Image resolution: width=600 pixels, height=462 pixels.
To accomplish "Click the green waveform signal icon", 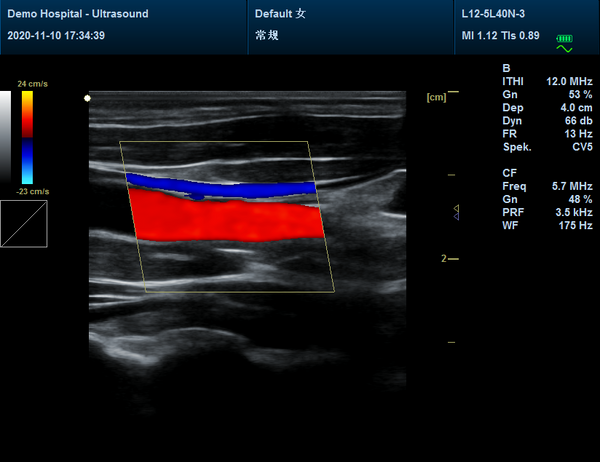I will 566,49.
